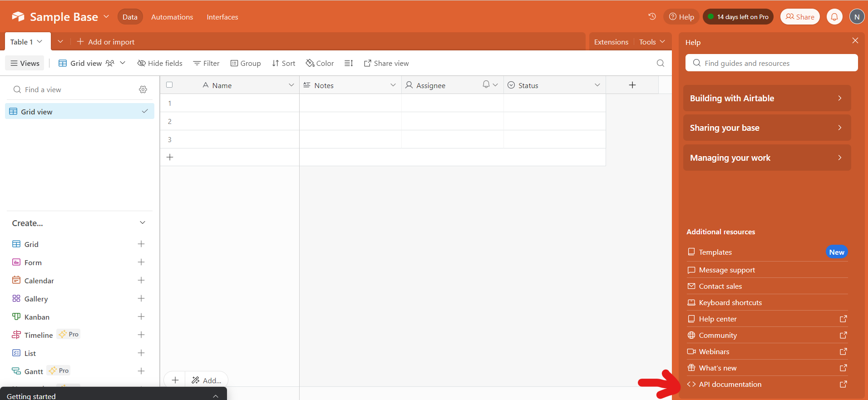The width and height of the screenshot is (868, 400).
Task: Click plus next to Kanban create option
Action: (141, 316)
